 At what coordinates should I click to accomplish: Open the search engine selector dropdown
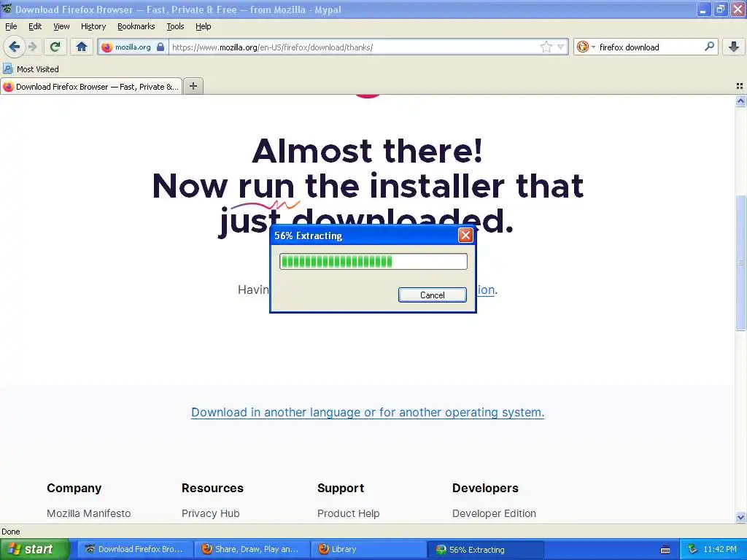(586, 47)
